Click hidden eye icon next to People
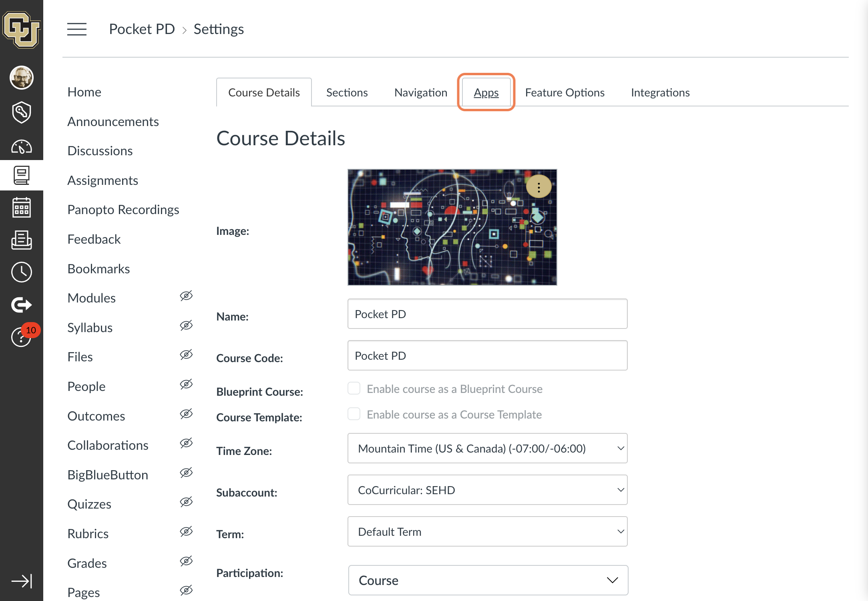 coord(186,385)
